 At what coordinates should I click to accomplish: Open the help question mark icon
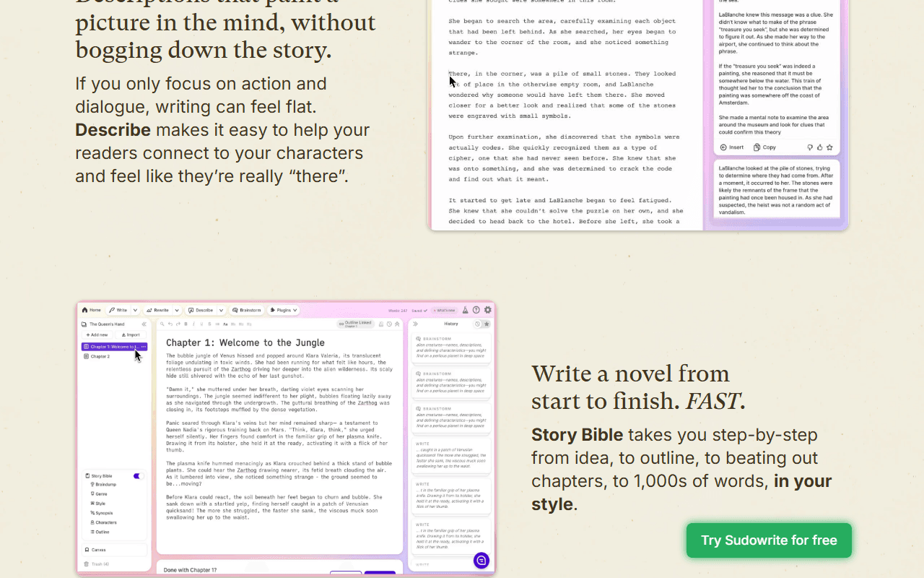476,310
